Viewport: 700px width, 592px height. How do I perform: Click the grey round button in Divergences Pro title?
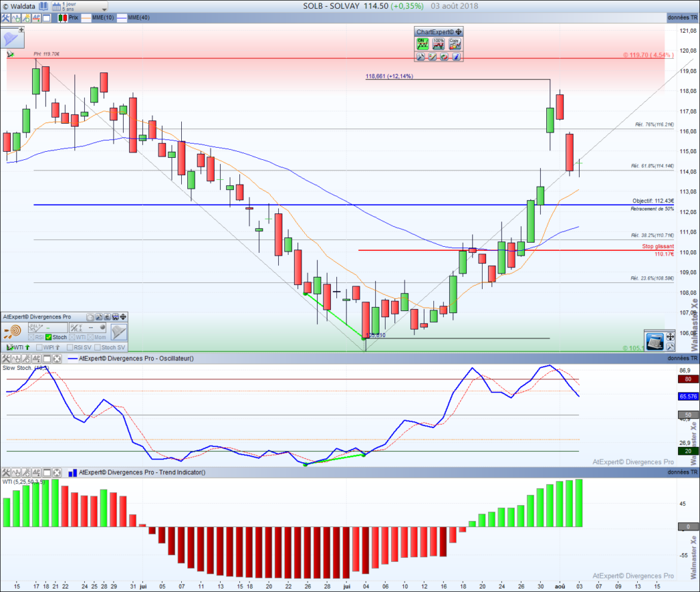[x=90, y=317]
